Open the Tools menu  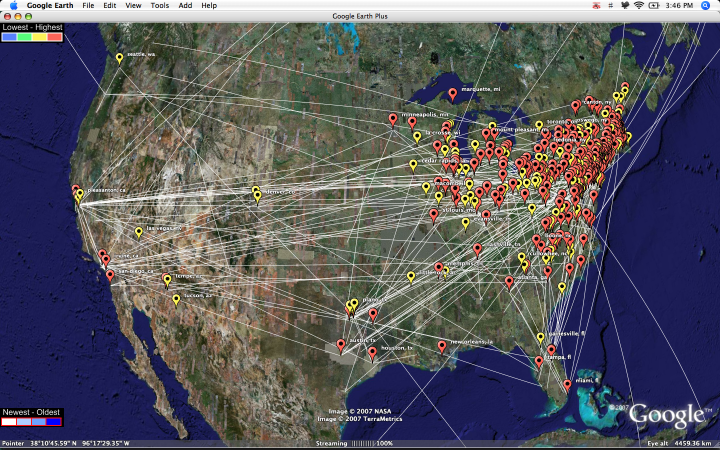160,6
